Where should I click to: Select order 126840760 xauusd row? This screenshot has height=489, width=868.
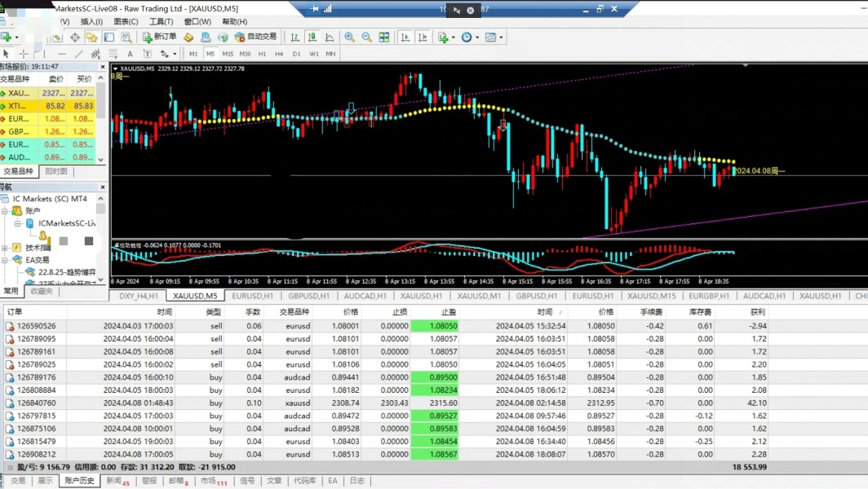(x=385, y=403)
